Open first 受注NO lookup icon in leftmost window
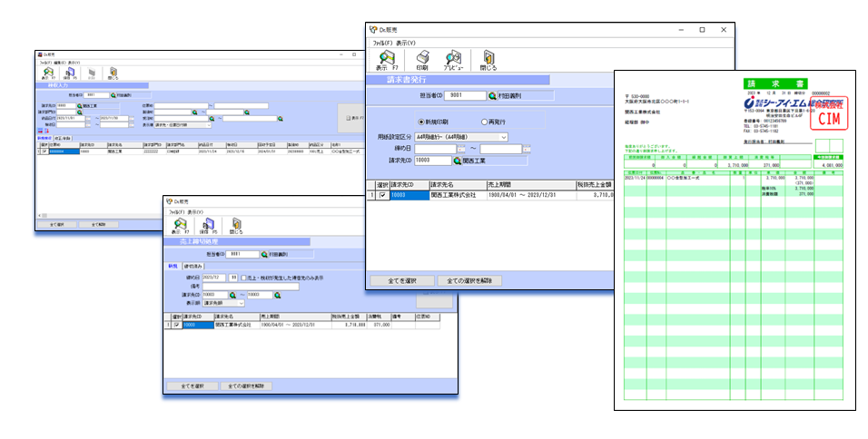868x439 pixels. point(212,118)
